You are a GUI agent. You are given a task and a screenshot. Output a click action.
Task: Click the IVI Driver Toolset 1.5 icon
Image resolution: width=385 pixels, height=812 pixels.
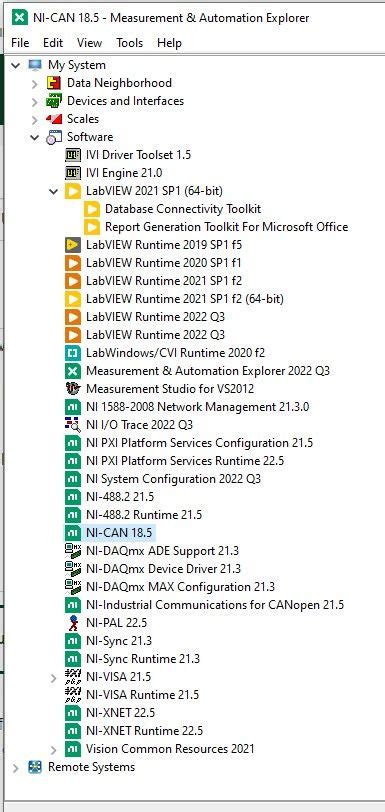73,155
